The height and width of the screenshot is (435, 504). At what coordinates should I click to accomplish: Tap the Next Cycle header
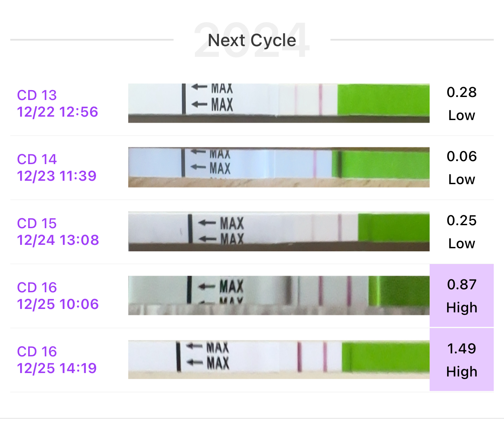click(252, 41)
